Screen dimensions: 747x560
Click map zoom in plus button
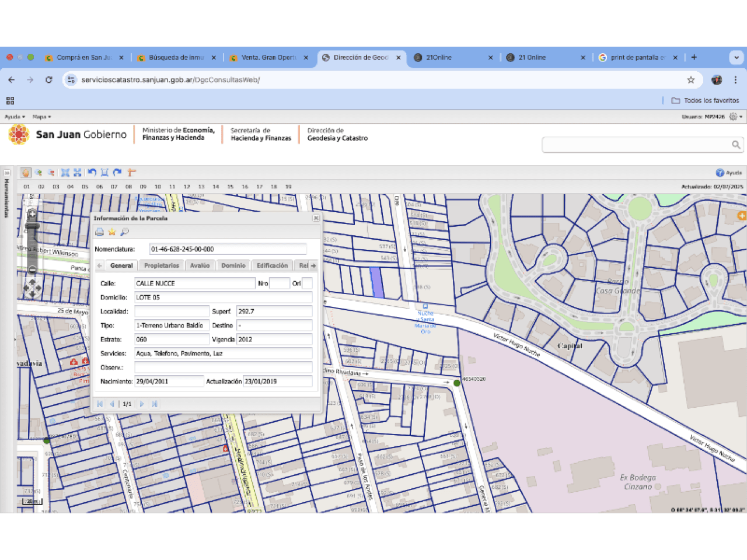click(32, 215)
